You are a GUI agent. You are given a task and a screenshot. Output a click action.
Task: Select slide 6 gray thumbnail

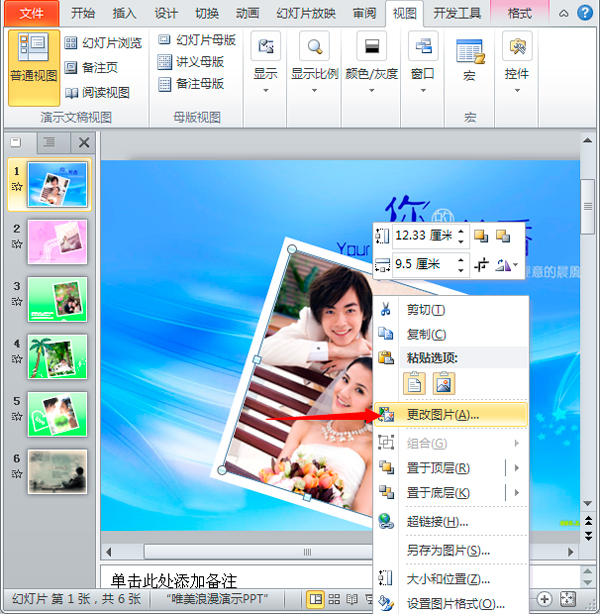pyautogui.click(x=57, y=472)
